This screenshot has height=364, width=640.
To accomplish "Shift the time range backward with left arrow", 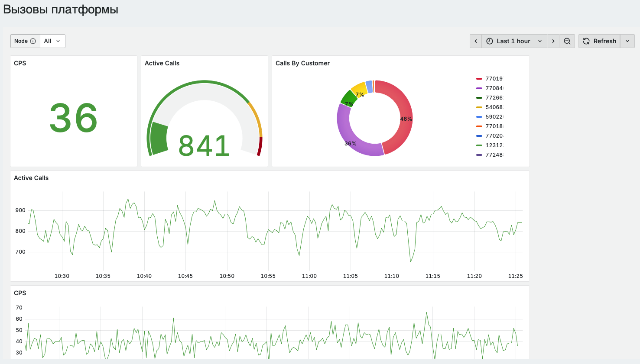I will (x=476, y=41).
